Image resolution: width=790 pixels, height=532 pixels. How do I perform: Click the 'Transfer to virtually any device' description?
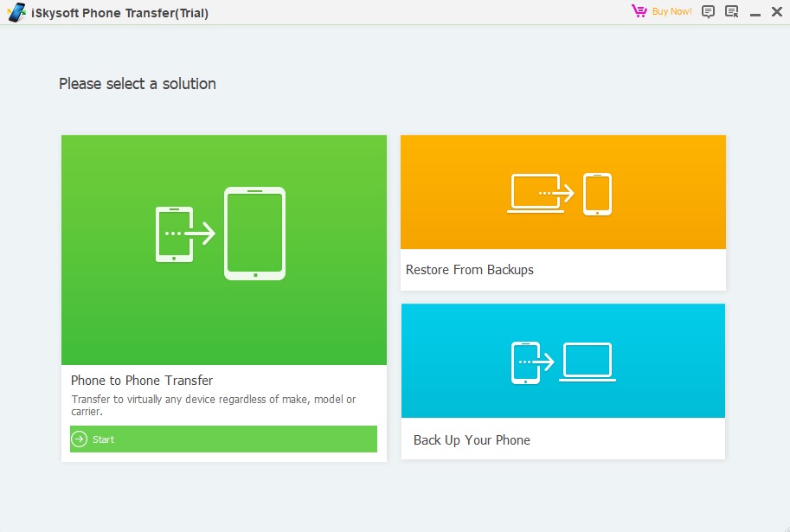[214, 405]
